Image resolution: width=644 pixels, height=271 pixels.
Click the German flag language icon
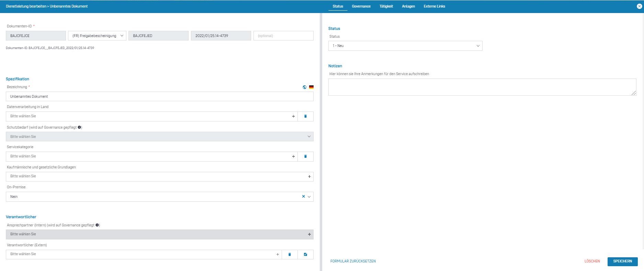[311, 87]
